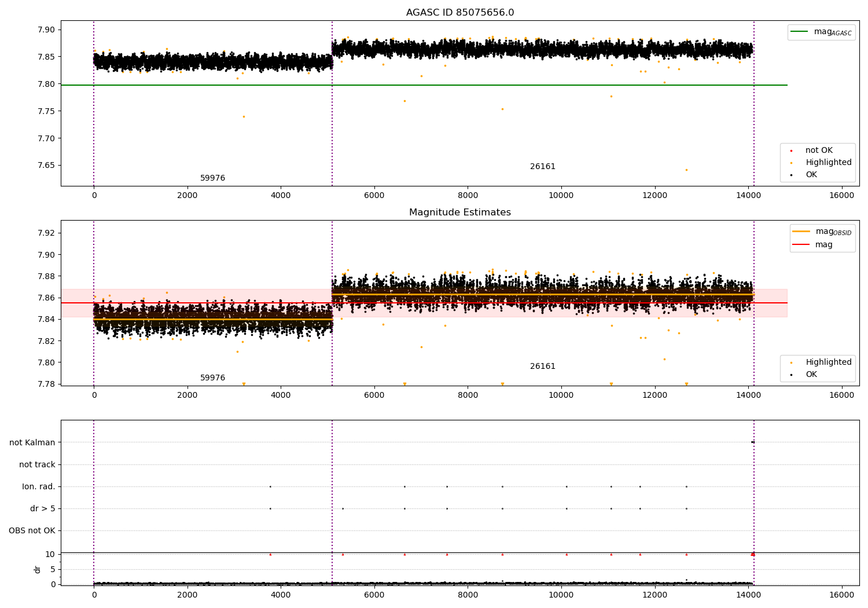Click the 'not track' y-axis label
Image resolution: width=868 pixels, height=608 pixels.
[x=37, y=464]
